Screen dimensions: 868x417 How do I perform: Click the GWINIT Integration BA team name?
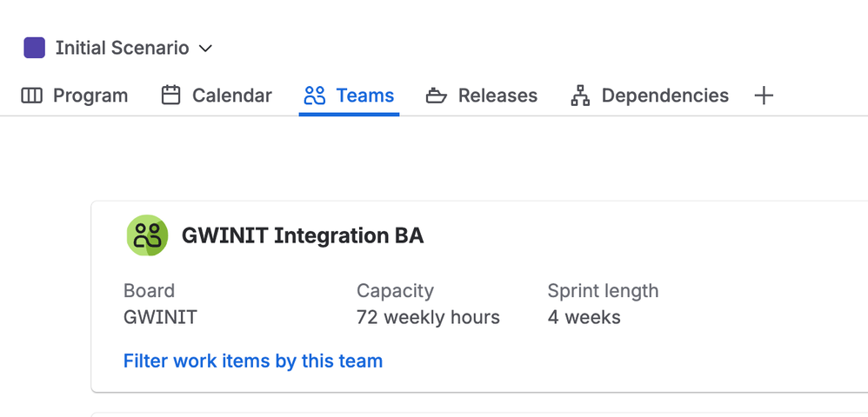(x=303, y=235)
